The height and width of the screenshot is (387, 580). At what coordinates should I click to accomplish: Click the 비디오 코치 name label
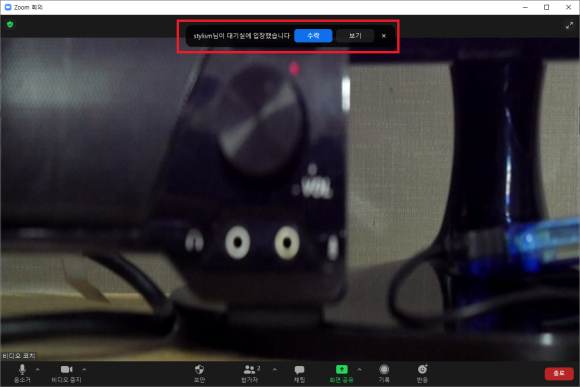[x=19, y=356]
